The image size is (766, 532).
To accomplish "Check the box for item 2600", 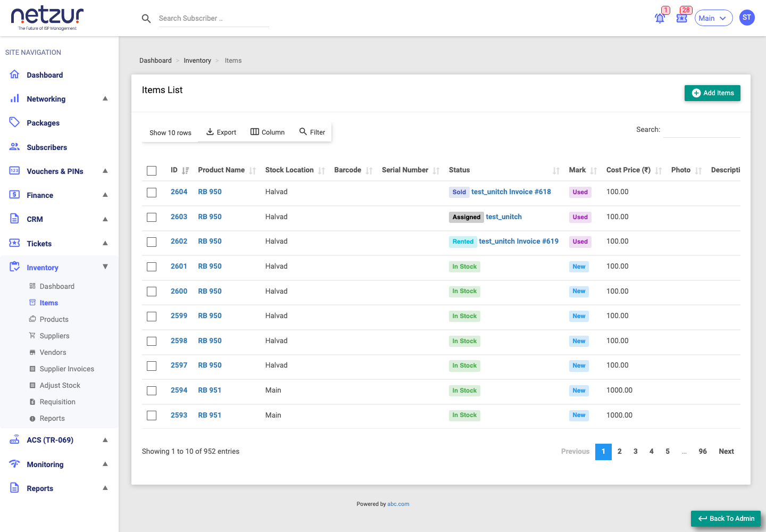I will pos(152,292).
